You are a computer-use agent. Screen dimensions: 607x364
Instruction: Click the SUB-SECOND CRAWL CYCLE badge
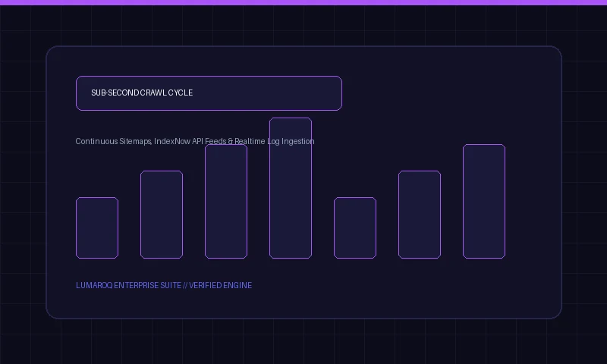[x=209, y=93]
